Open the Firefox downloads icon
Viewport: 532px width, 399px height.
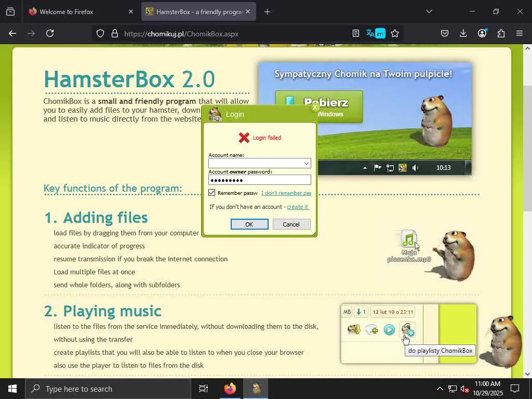(x=463, y=33)
